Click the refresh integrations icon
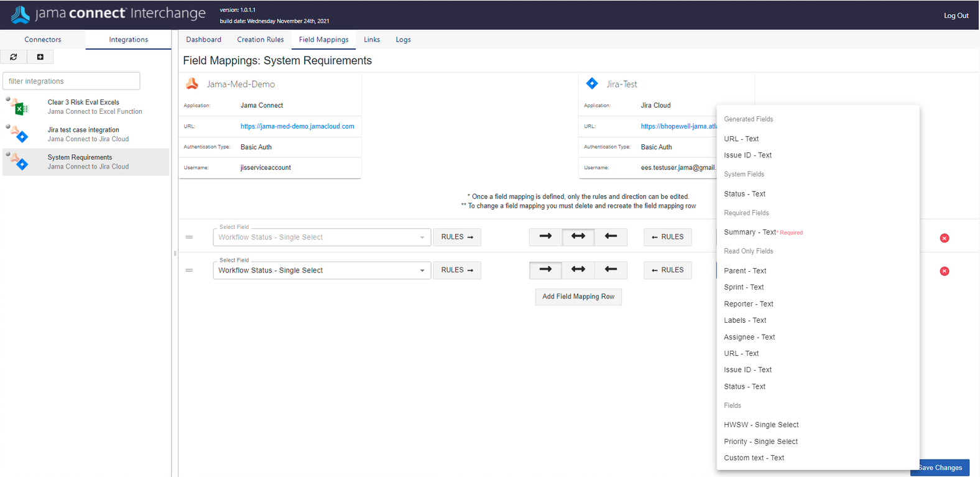The width and height of the screenshot is (980, 477). click(x=14, y=57)
